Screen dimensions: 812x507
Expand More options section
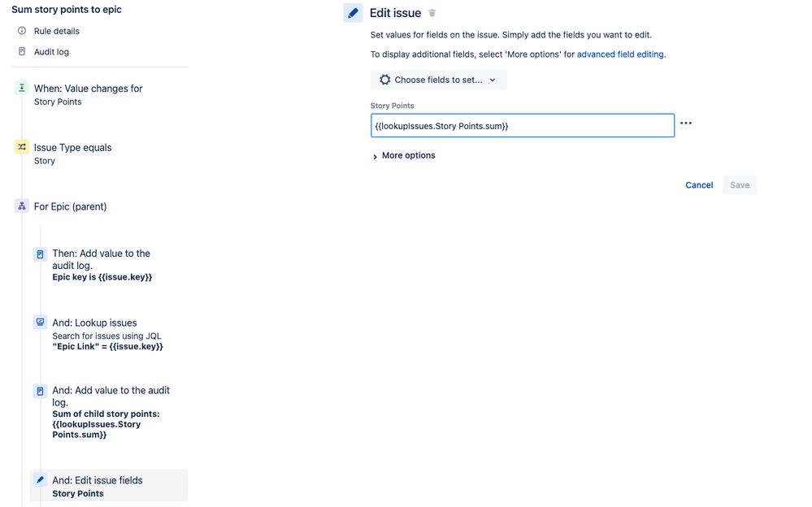coord(404,155)
